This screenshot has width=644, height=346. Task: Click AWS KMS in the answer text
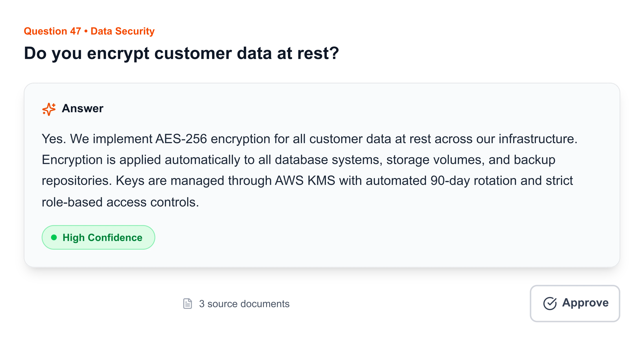305,181
